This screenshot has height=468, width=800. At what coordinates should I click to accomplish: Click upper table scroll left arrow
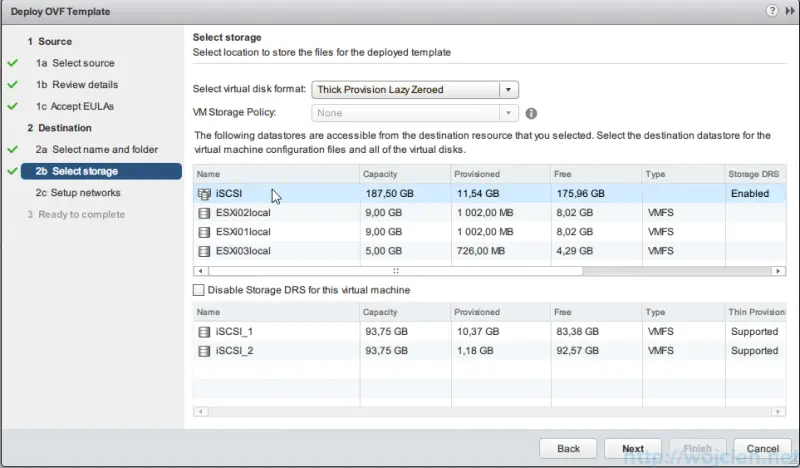(x=201, y=271)
